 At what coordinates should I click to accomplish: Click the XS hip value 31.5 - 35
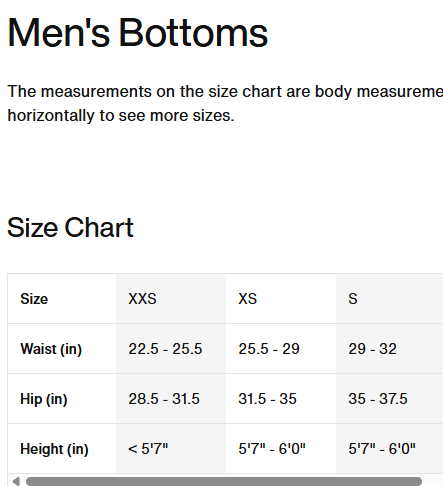click(x=267, y=399)
